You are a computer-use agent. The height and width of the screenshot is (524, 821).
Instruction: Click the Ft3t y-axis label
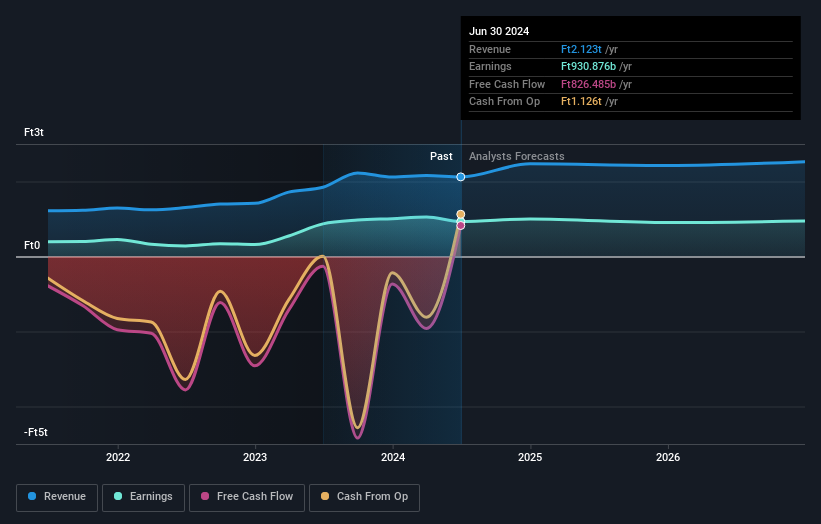[x=34, y=132]
